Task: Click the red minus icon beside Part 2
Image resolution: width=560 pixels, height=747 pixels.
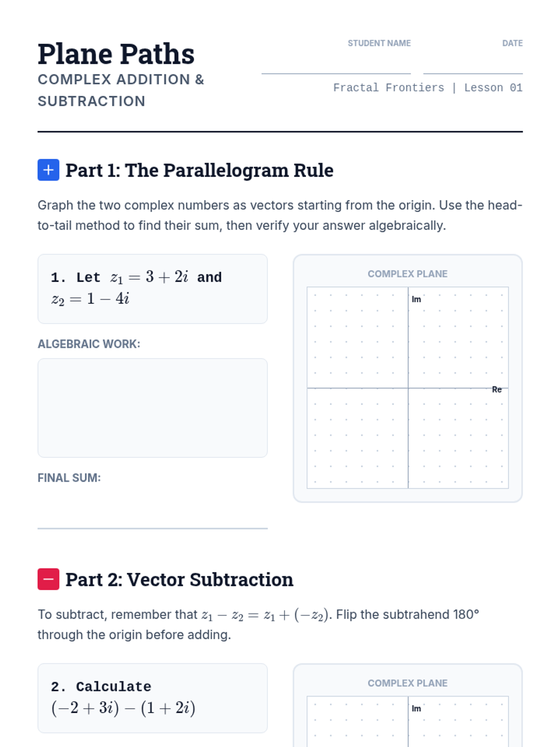Action: [x=48, y=579]
